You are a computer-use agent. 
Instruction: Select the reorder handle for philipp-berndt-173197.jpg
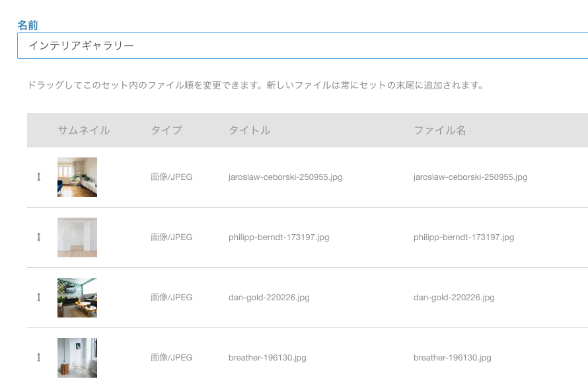(x=39, y=237)
